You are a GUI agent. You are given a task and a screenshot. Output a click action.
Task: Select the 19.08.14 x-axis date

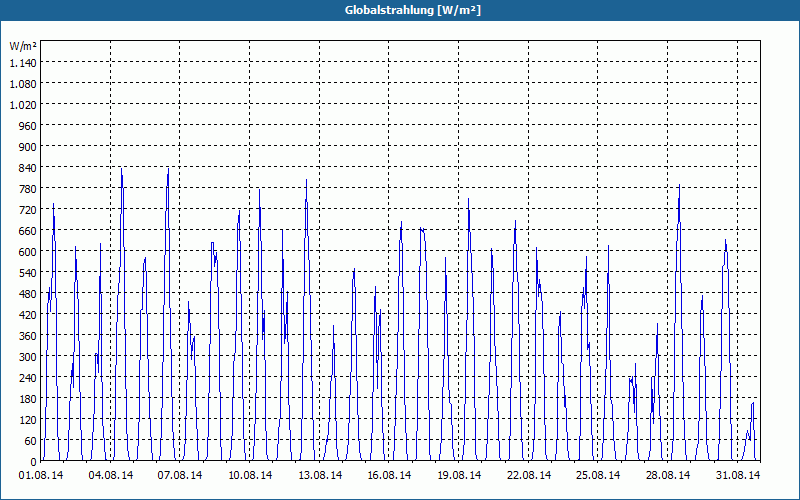(459, 475)
